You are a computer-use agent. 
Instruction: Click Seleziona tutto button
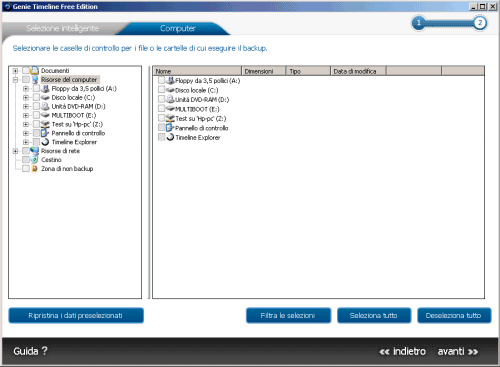tap(374, 315)
